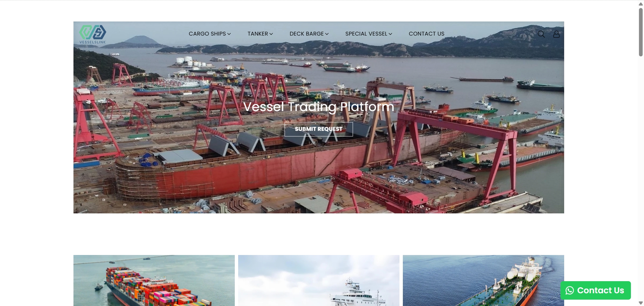Open the Contact Us nav item
644x306 pixels.
(426, 34)
